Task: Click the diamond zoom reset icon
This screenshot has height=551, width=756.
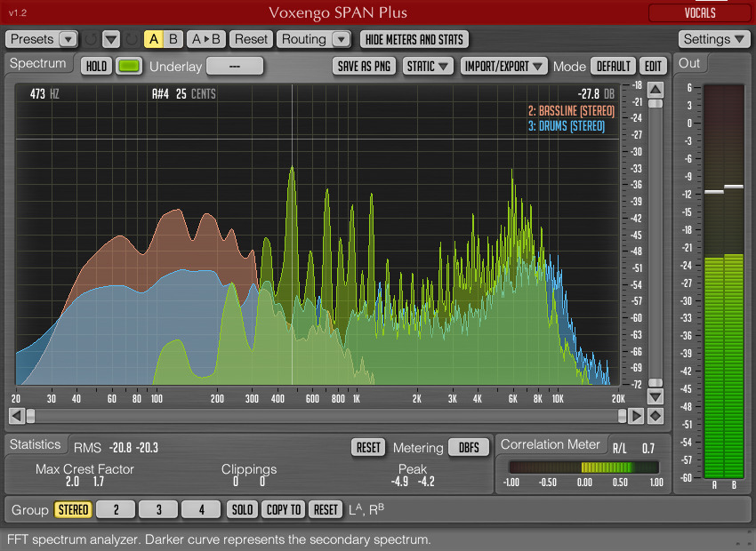Action: 655,416
